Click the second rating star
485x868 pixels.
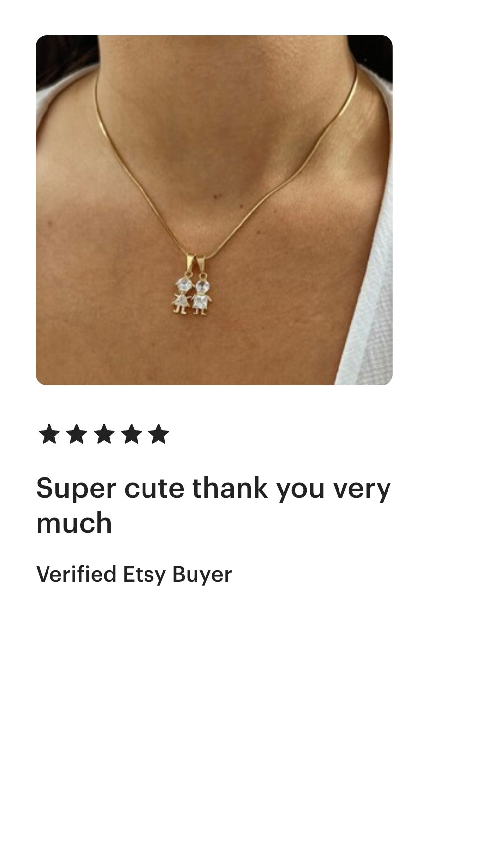click(76, 434)
